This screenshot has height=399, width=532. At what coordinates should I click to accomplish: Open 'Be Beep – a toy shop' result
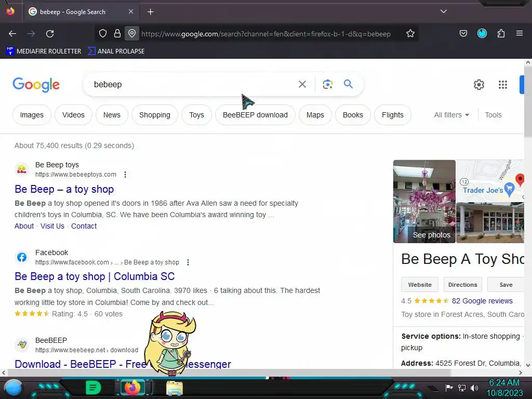(64, 189)
